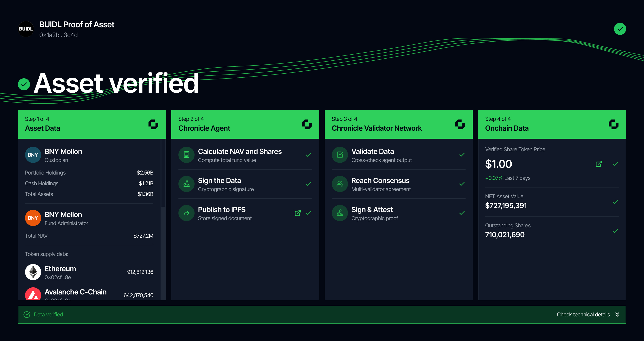
Task: Click the Token supply data label
Action: tap(47, 254)
